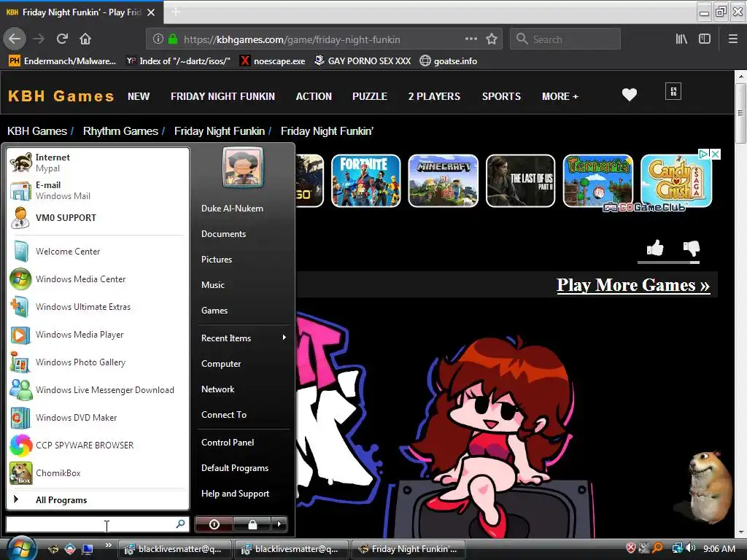The width and height of the screenshot is (747, 560).
Task: Open the page actions three-dot menu
Action: pos(471,39)
